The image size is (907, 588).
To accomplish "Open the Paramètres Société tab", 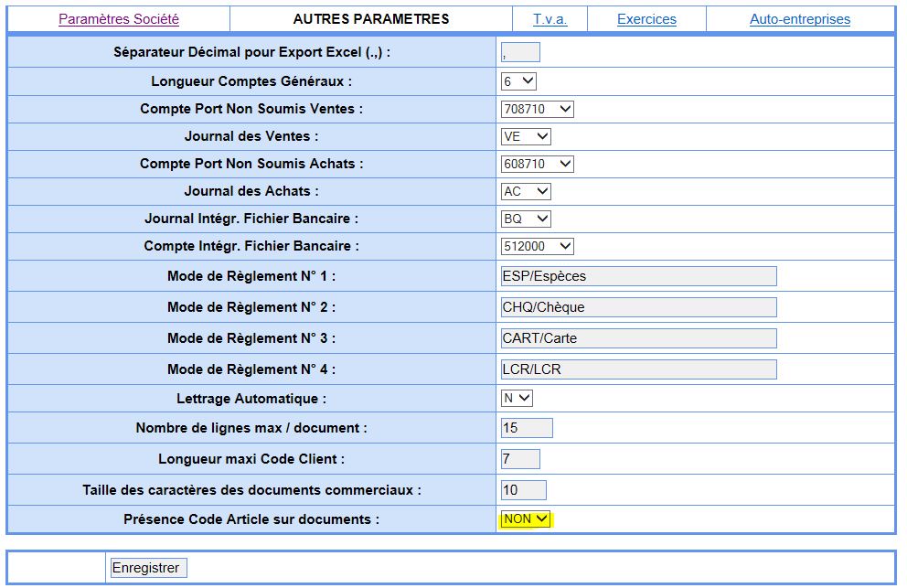I will [119, 19].
